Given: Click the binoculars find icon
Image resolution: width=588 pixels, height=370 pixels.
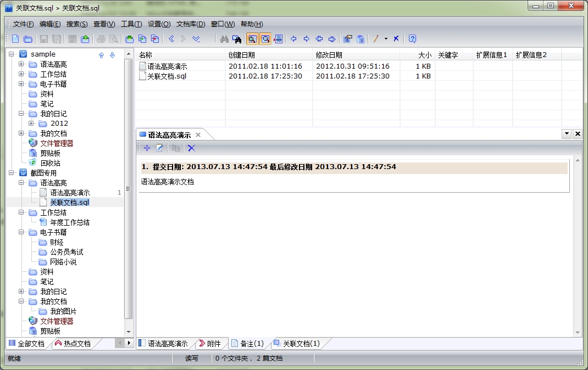Looking at the screenshot, I should [x=224, y=39].
